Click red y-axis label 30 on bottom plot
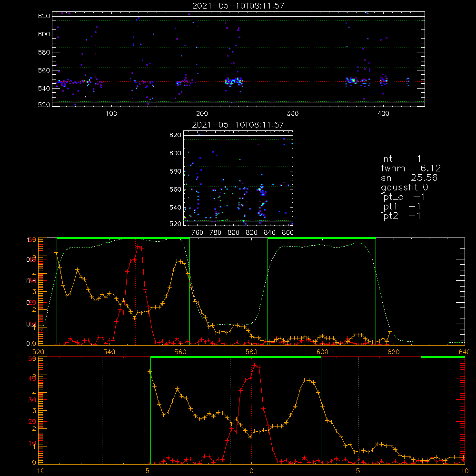This screenshot has width=476, height=476. click(x=32, y=400)
